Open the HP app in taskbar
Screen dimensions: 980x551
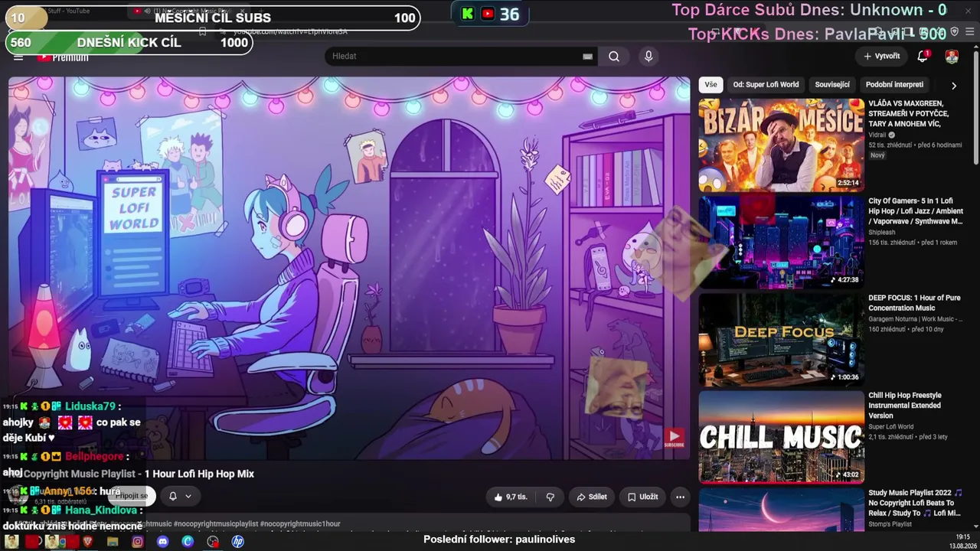(x=238, y=542)
